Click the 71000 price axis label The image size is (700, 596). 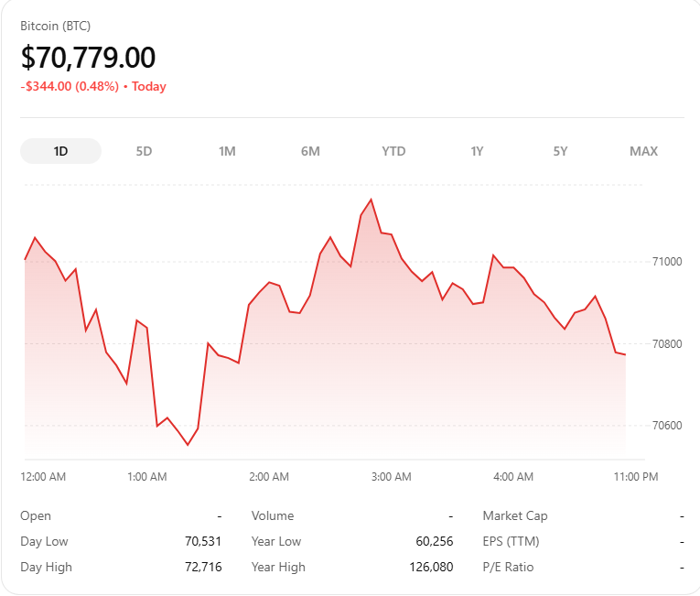click(x=665, y=262)
